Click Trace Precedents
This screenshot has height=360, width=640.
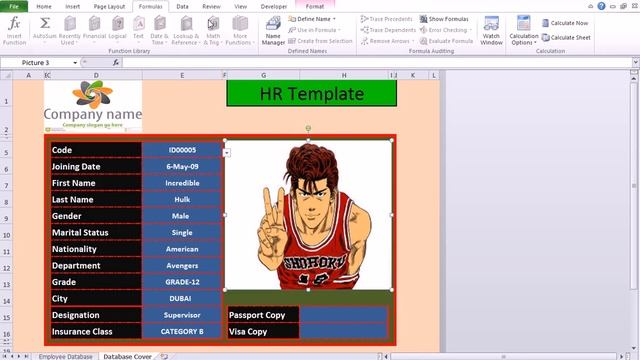[387, 19]
